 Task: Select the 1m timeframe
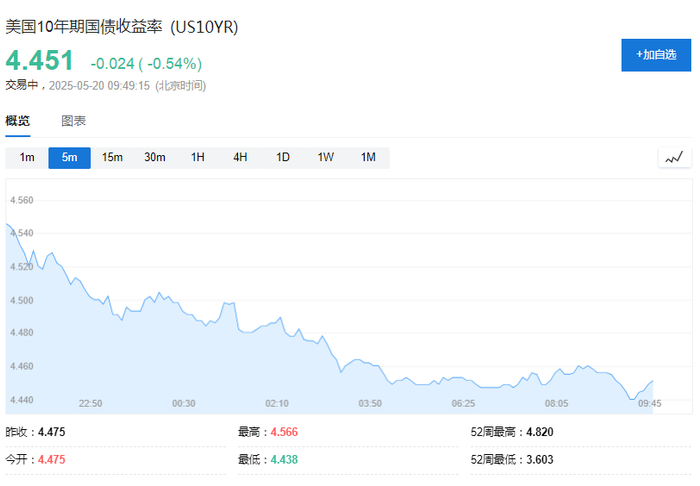coord(27,157)
